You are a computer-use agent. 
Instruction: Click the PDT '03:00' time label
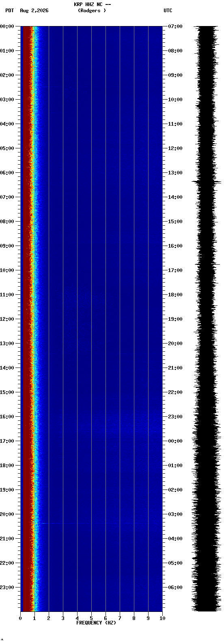pyautogui.click(x=7, y=100)
